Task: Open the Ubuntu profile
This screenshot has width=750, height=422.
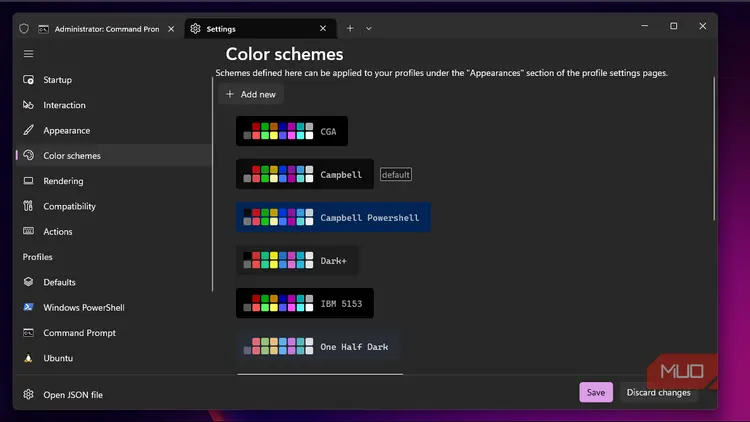Action: pos(114,358)
